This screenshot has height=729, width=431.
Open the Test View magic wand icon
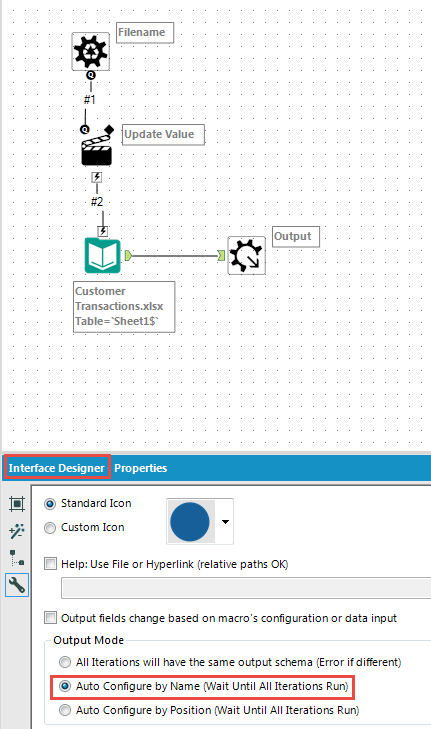click(x=17, y=531)
